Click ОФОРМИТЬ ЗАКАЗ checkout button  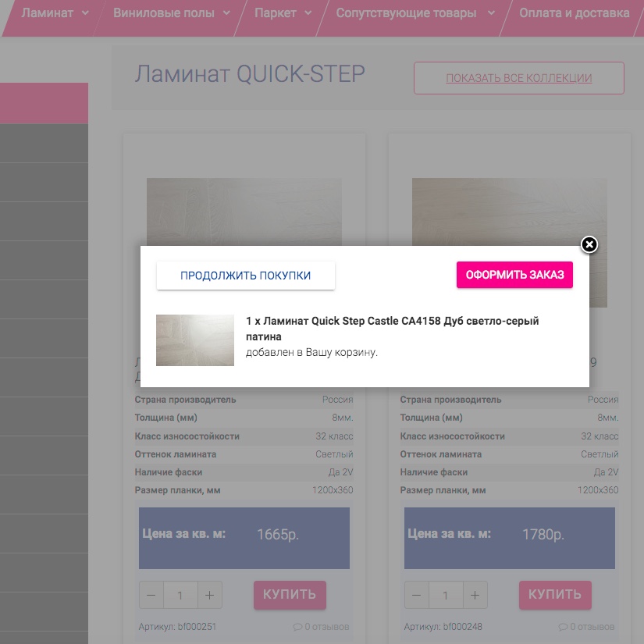tap(514, 275)
